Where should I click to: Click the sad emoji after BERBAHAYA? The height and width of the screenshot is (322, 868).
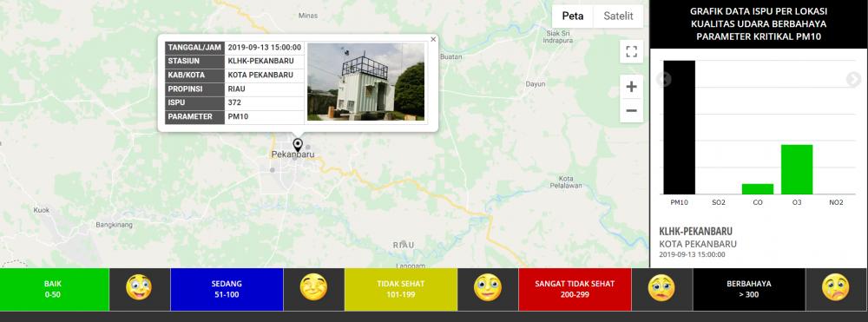[x=835, y=287]
